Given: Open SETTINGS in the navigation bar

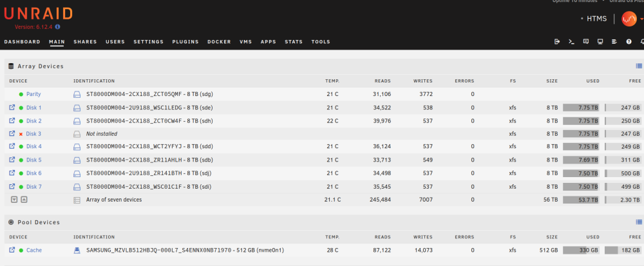Looking at the screenshot, I should [148, 41].
